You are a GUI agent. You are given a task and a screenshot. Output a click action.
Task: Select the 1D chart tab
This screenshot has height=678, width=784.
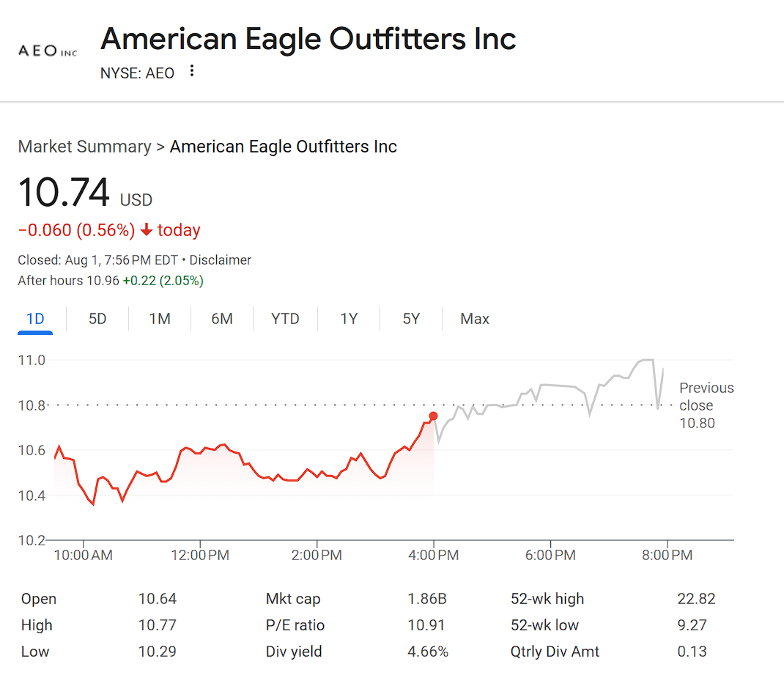(x=35, y=319)
